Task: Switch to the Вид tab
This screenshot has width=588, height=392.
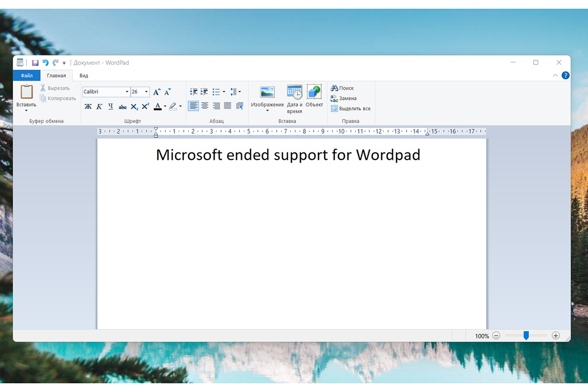Action: click(x=84, y=75)
